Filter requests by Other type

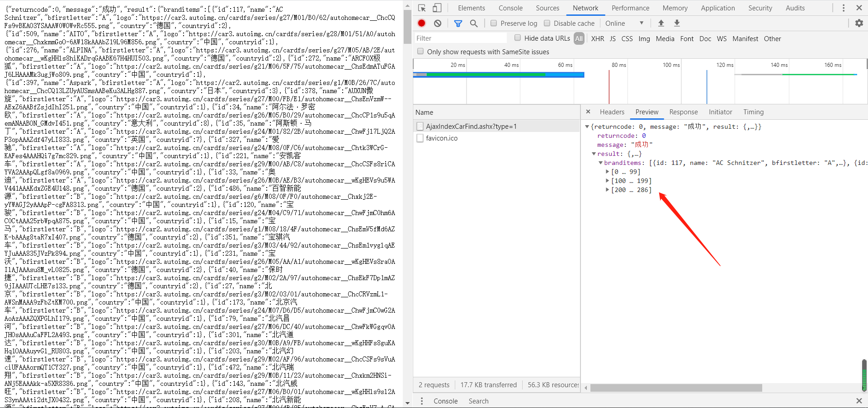(773, 38)
